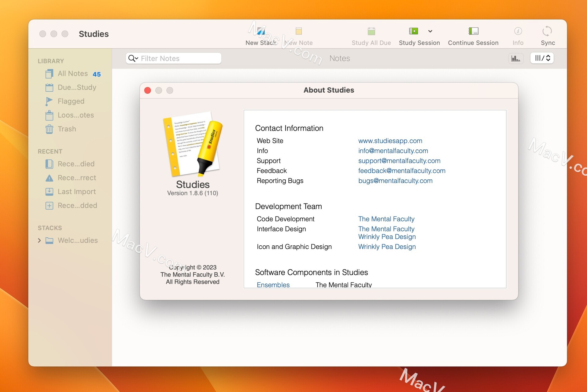Click the STACKS section header

tap(50, 228)
